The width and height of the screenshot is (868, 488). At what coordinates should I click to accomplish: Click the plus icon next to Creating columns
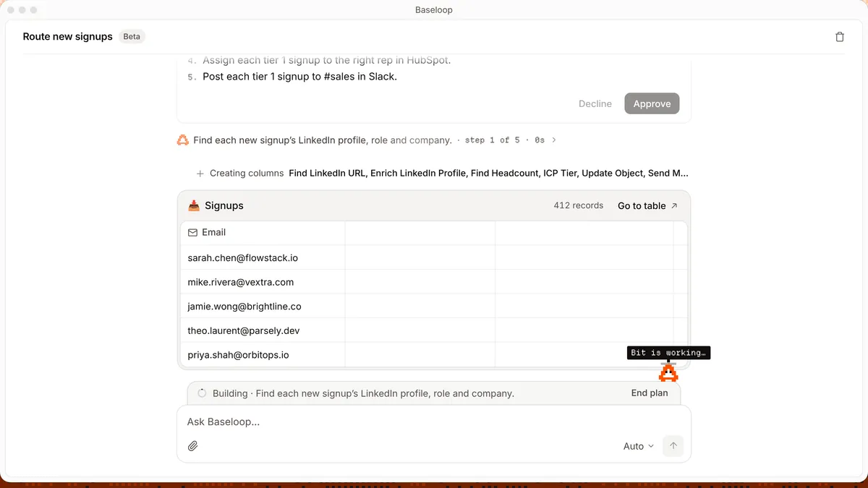point(200,174)
